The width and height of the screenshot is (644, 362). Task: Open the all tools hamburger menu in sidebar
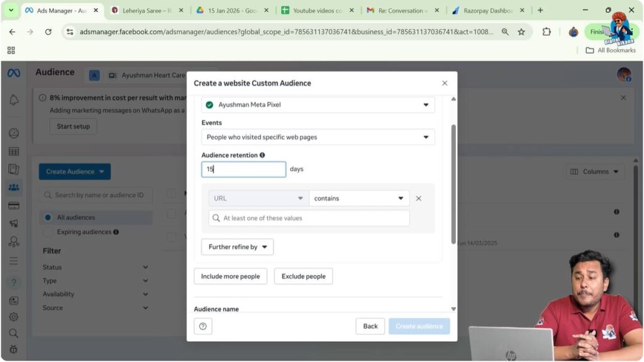click(14, 261)
